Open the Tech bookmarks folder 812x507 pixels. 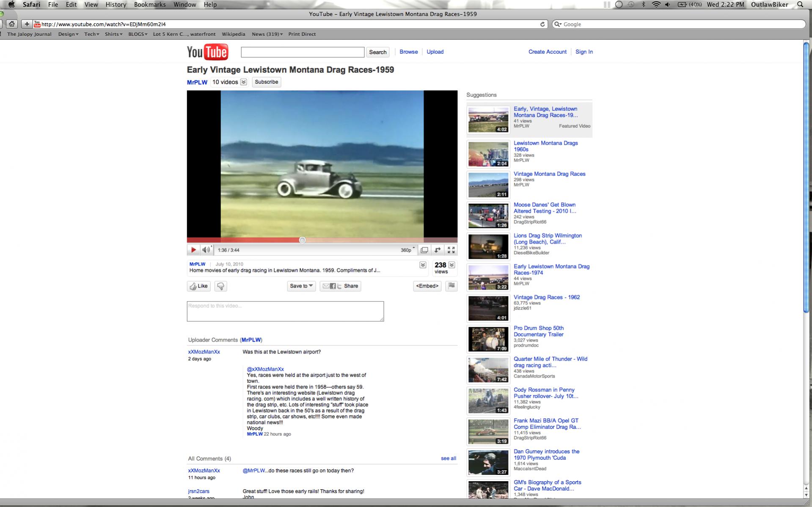91,34
